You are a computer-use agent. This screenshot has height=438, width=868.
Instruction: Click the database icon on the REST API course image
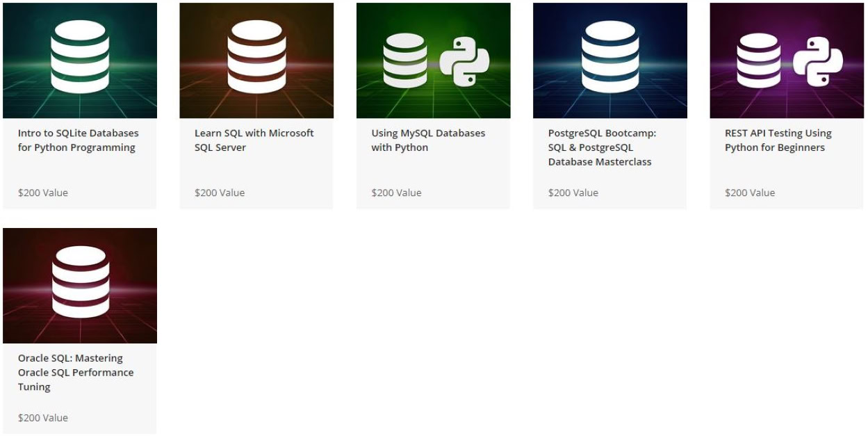758,62
